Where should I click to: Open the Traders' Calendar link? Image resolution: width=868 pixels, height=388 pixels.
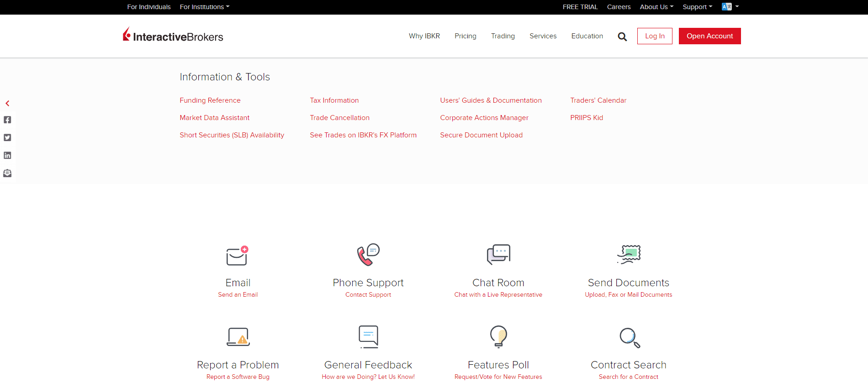click(x=598, y=100)
